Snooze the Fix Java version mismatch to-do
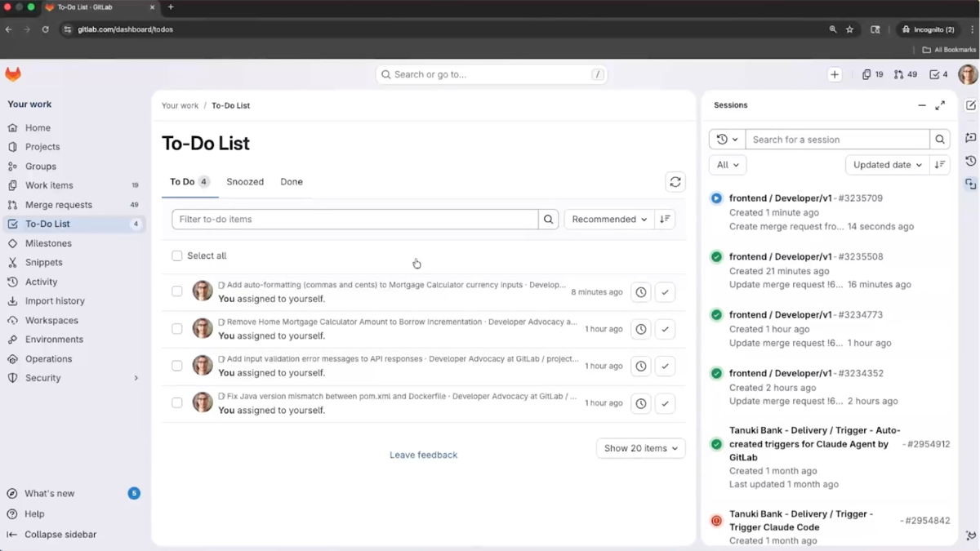The height and width of the screenshot is (551, 980). (641, 403)
